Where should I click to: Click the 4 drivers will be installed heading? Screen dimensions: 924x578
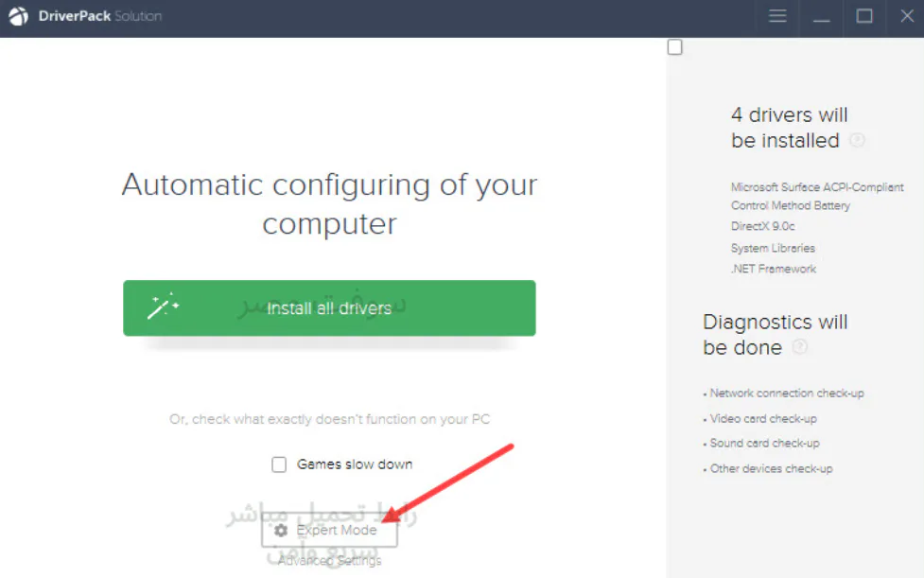[x=789, y=128]
